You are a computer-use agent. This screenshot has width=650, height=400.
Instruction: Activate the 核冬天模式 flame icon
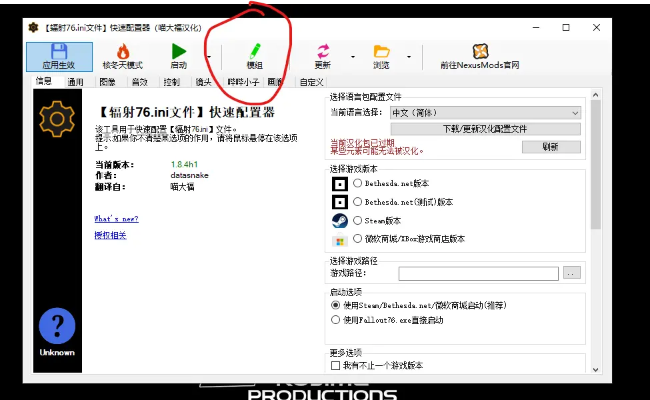click(x=123, y=51)
